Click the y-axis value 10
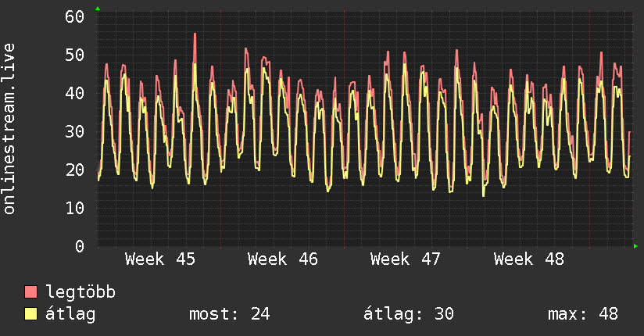This screenshot has width=644, height=336. tap(75, 208)
